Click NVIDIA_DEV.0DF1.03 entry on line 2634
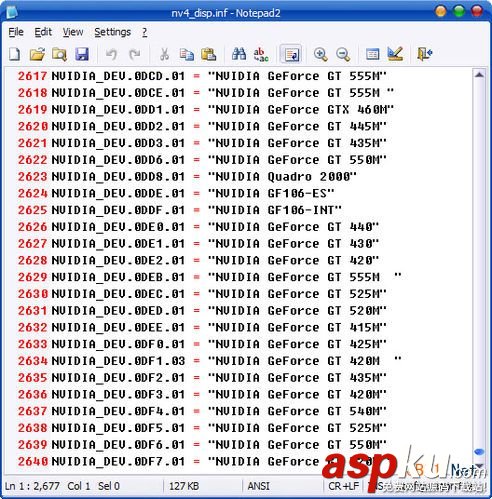 click(118, 361)
